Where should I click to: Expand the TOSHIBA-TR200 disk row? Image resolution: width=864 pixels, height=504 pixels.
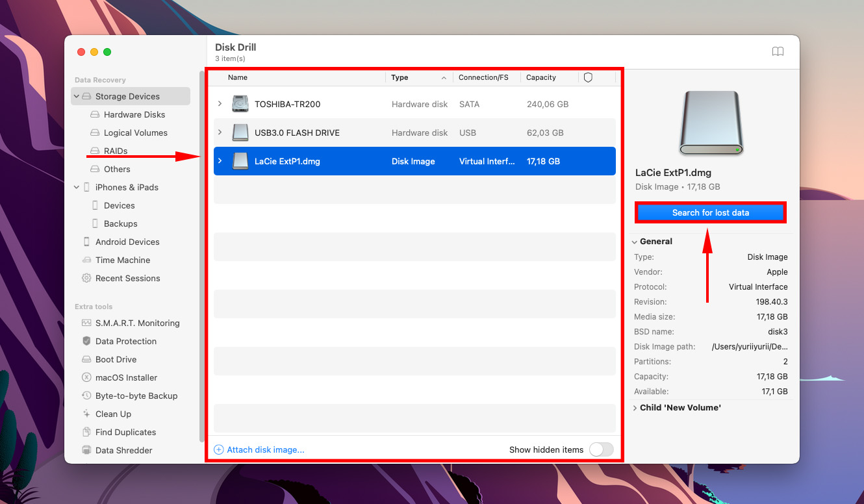[220, 104]
